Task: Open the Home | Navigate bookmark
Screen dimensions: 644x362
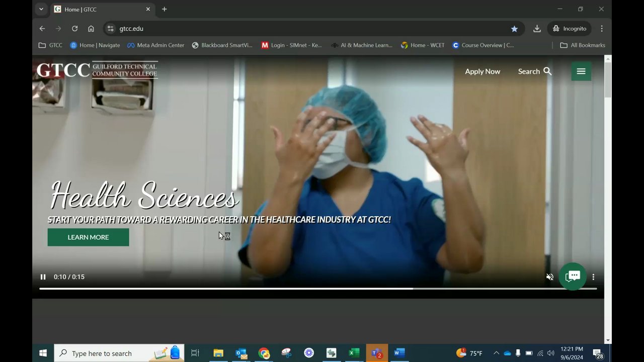Action: pos(95,45)
